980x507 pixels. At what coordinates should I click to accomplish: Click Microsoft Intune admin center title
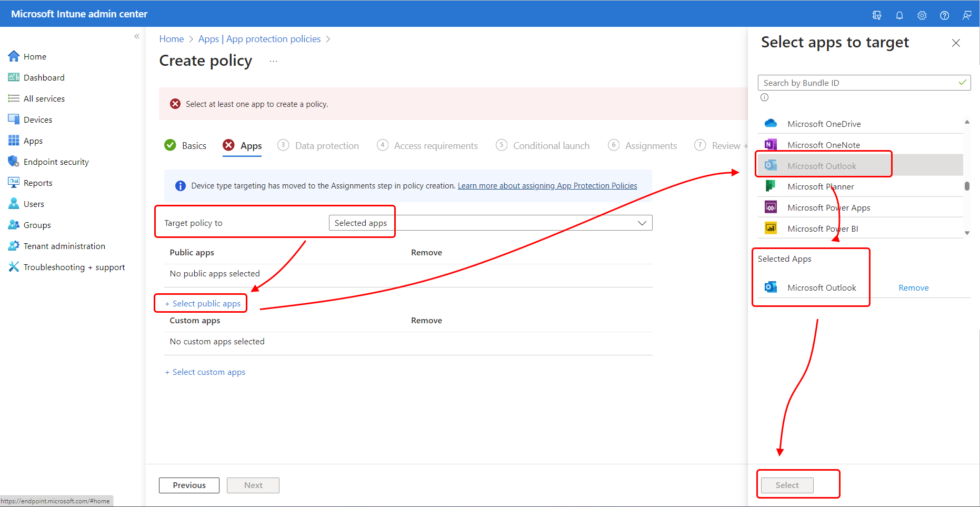(x=79, y=14)
